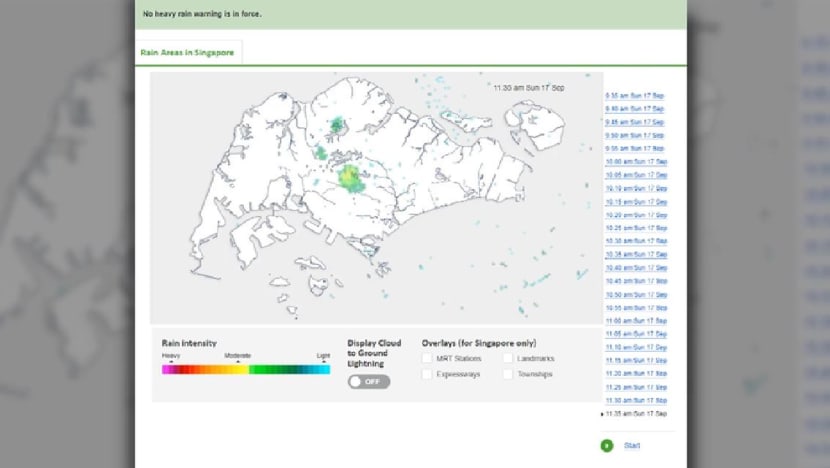Enable the MRT Stations overlay checkbox
This screenshot has width=830, height=468.
tap(427, 358)
